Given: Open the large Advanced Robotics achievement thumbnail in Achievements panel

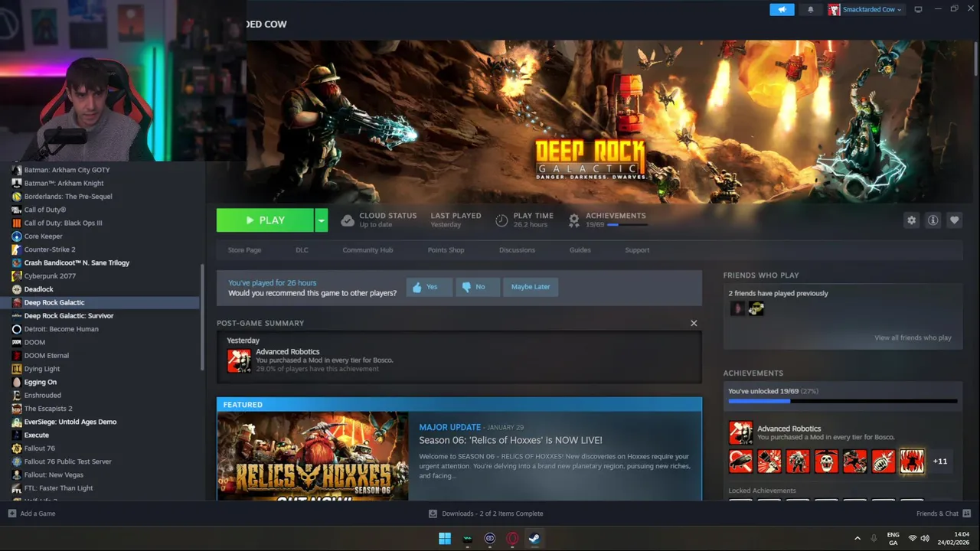Looking at the screenshot, I should coord(740,432).
